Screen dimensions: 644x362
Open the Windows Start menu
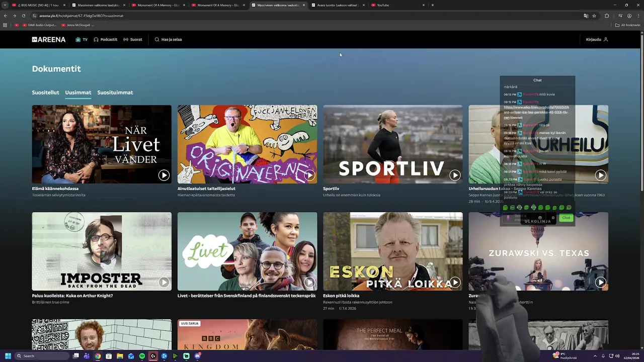pos(8,356)
